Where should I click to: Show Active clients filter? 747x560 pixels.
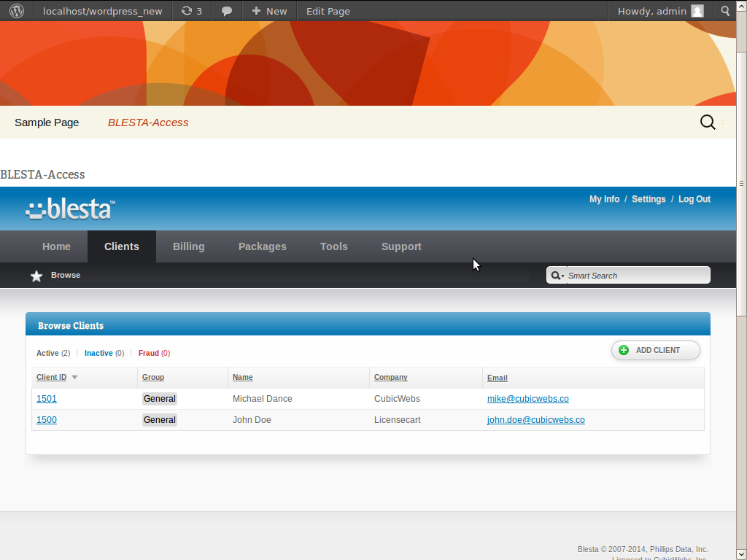53,354
